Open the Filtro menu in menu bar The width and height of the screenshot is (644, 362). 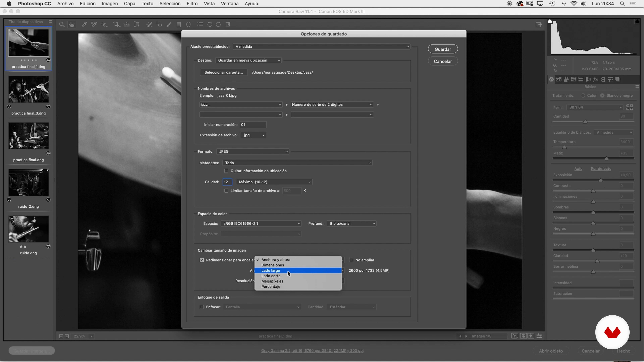pos(192,4)
